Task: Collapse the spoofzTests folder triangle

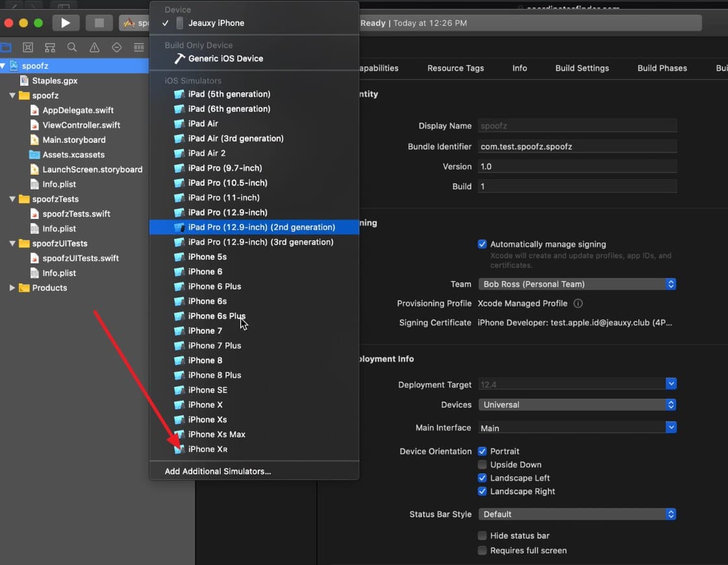Action: [x=12, y=199]
